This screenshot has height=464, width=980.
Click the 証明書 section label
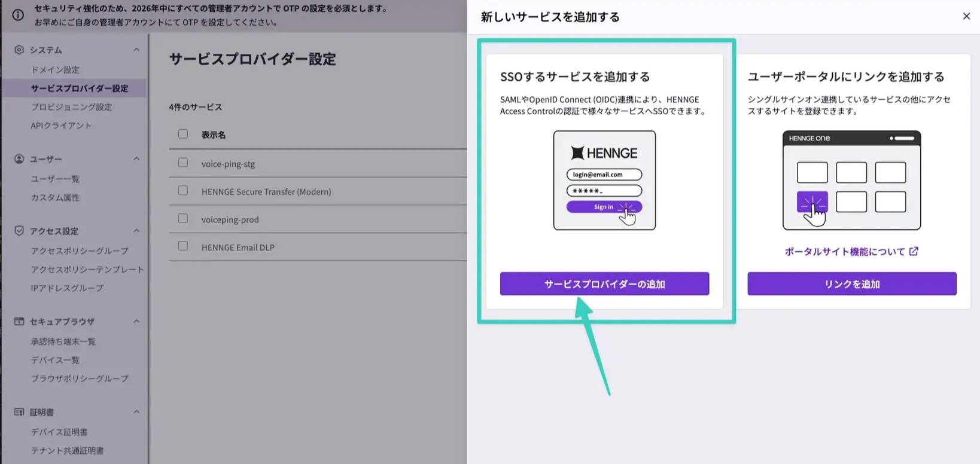pyautogui.click(x=42, y=413)
